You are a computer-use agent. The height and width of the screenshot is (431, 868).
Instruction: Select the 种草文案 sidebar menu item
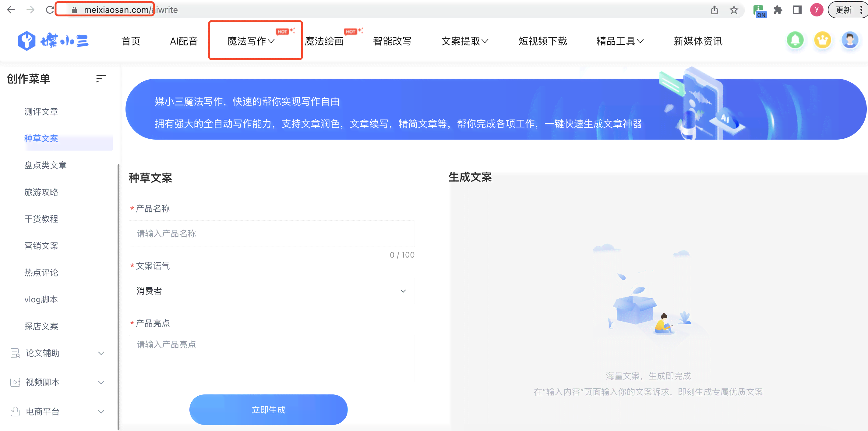tap(41, 138)
